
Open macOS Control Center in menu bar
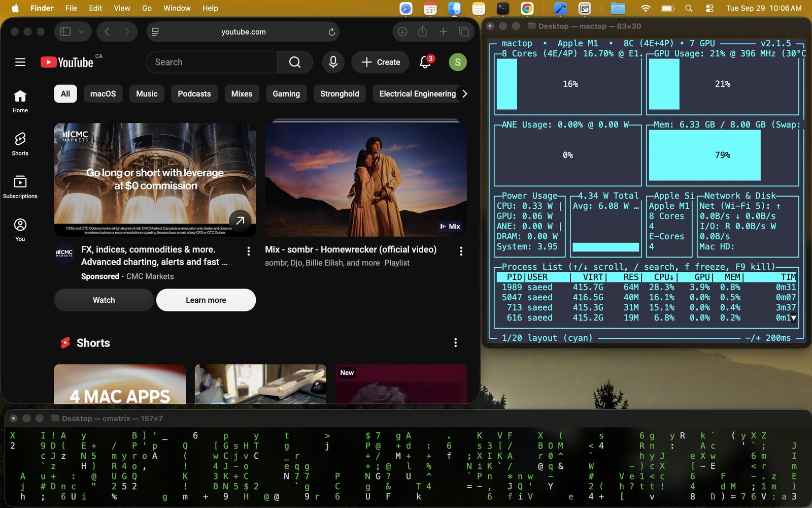(x=709, y=8)
